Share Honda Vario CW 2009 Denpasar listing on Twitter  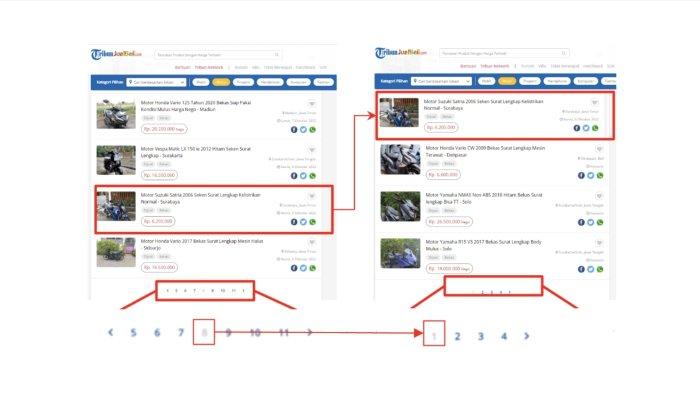tap(591, 176)
